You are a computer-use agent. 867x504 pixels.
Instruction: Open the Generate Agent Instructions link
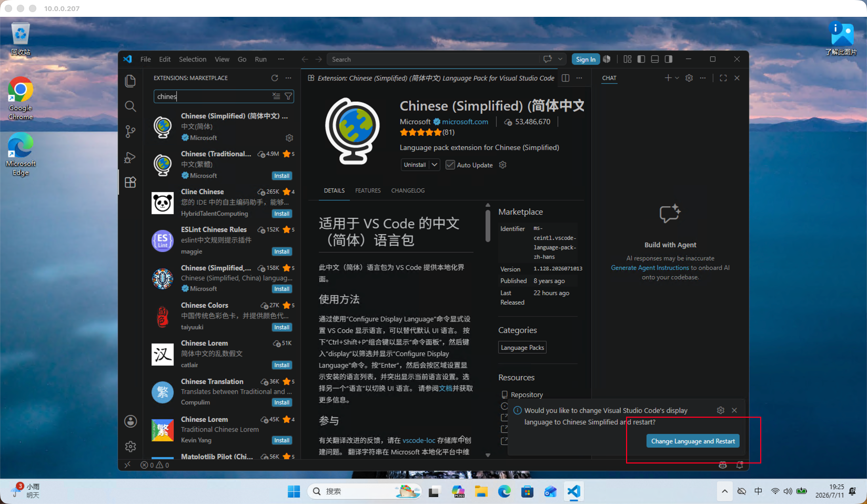(650, 268)
